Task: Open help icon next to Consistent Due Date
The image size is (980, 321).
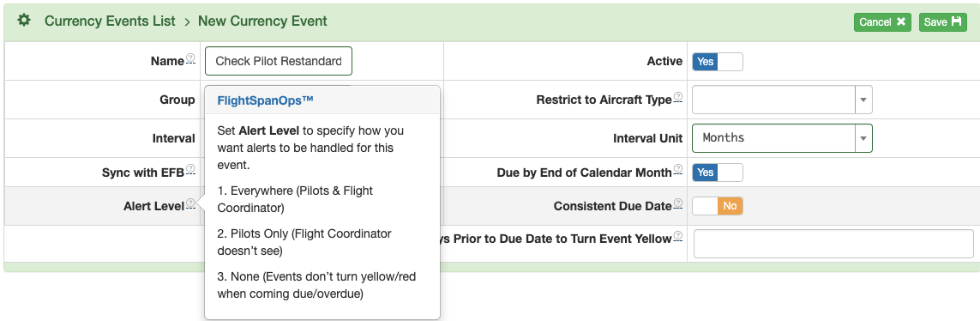Action: click(x=678, y=203)
